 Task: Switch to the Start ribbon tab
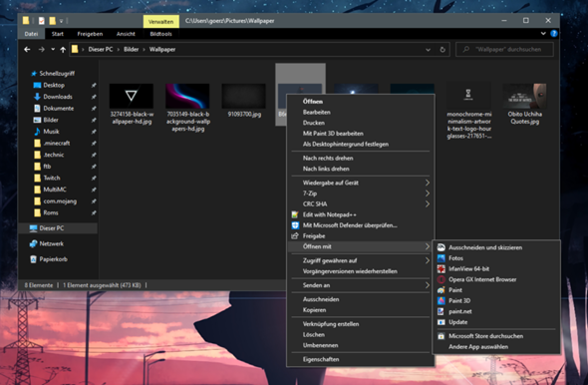(58, 34)
